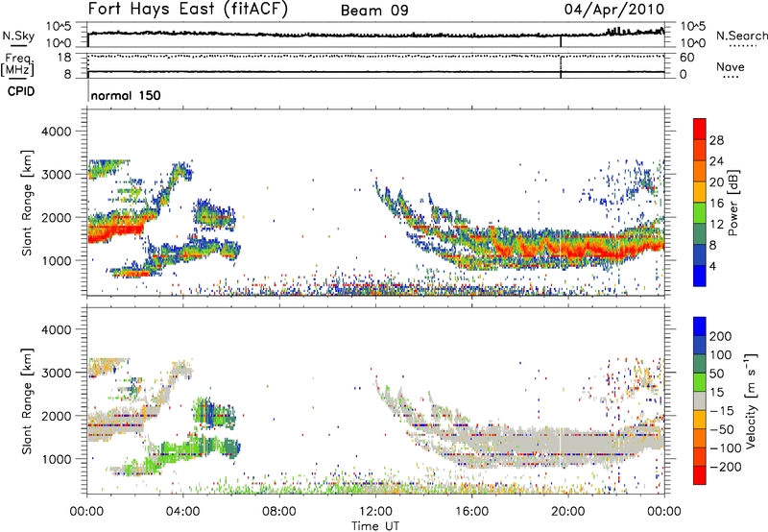The image size is (768, 532).
Task: Click the '4' power colour bar label
Action: tap(713, 266)
